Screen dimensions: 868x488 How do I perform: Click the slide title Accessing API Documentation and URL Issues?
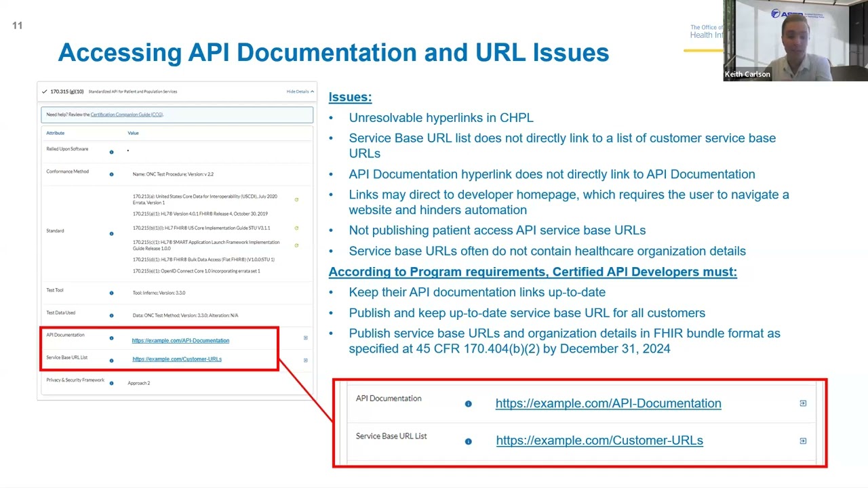tap(334, 53)
